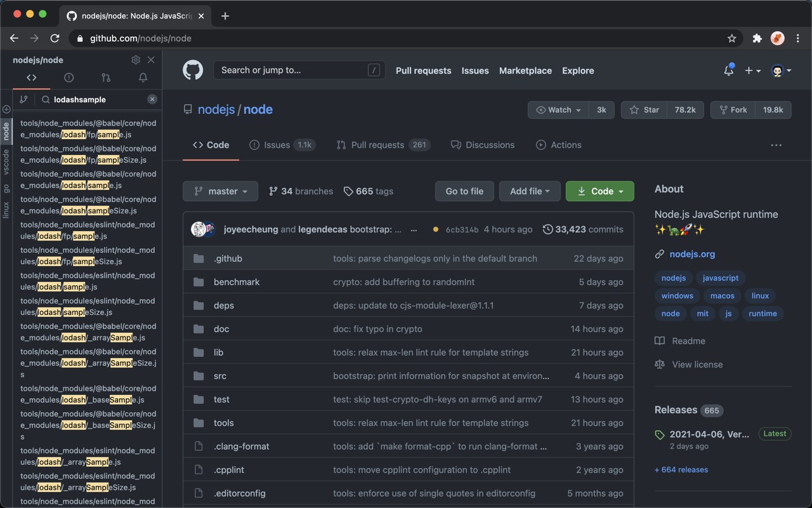This screenshot has width=812, height=508.
Task: Open the green Code dropdown
Action: (599, 191)
